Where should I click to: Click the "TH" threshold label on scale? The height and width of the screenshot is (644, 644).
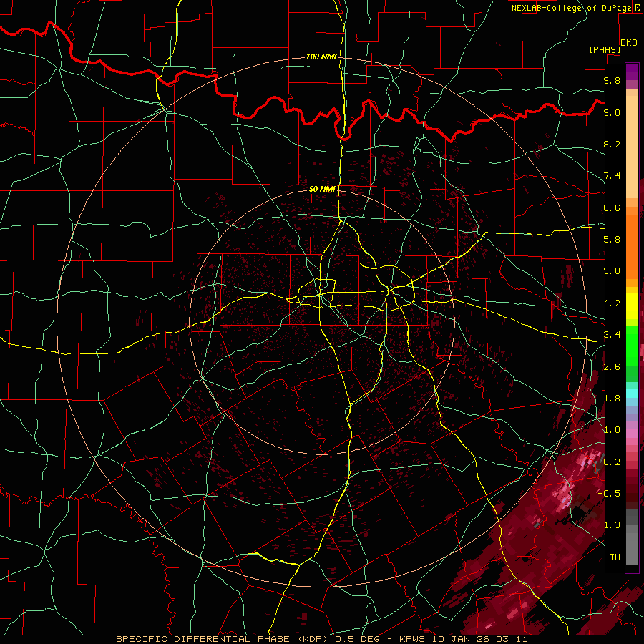615,557
